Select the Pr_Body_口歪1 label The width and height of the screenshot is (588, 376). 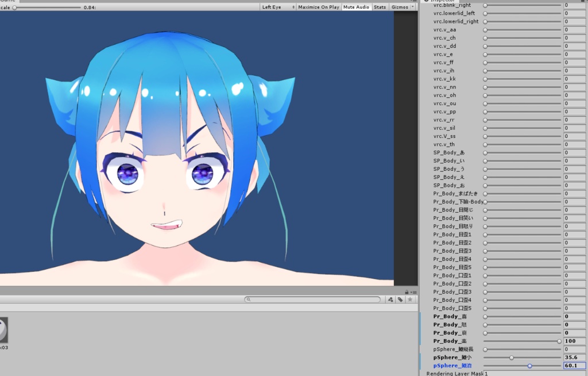pos(452,276)
